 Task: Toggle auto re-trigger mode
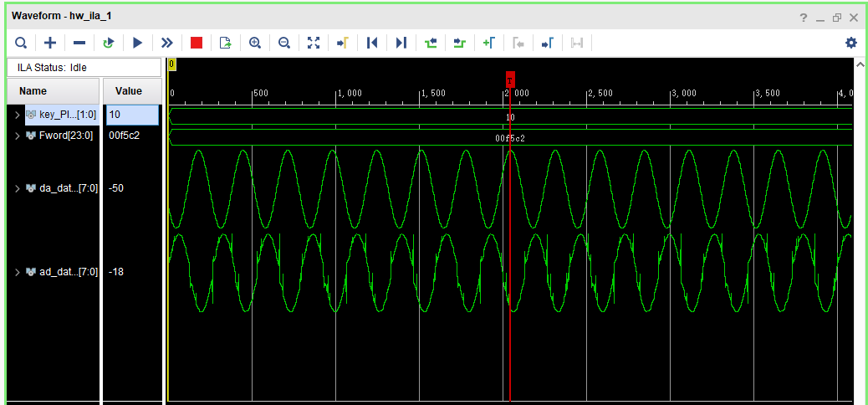(109, 43)
